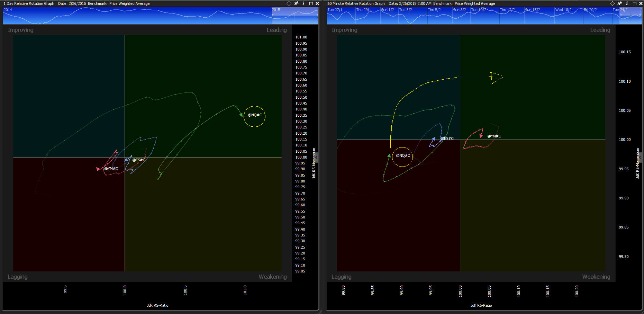This screenshot has height=314, width=644.
Task: Click the Leading quadrant label in the 60 Minute graph
Action: (600, 30)
